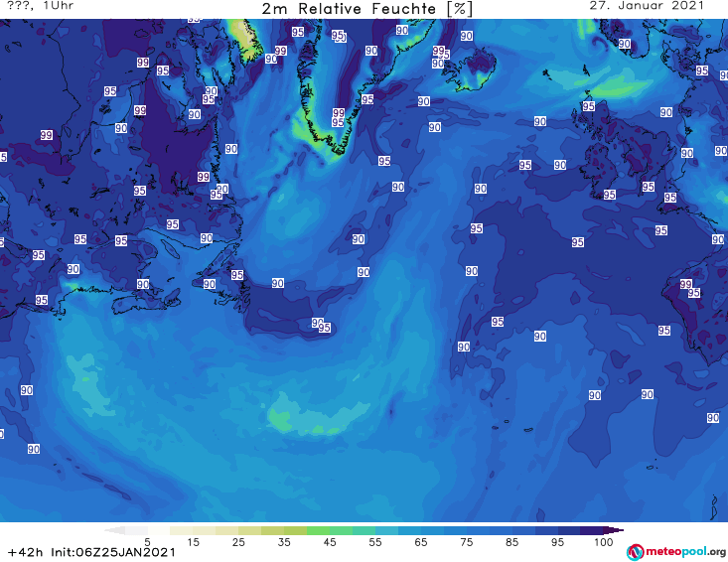Select the title '2m Relative Feuchte [%]'
Viewport: 728px width, 562px height.
point(366,9)
